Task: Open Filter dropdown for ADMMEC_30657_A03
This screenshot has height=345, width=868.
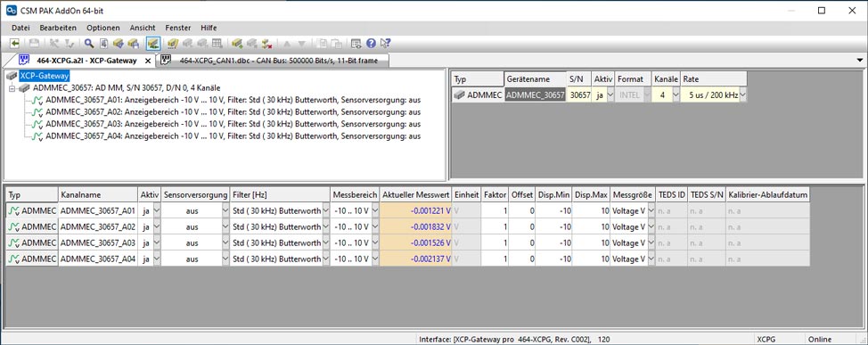Action: pyautogui.click(x=325, y=243)
